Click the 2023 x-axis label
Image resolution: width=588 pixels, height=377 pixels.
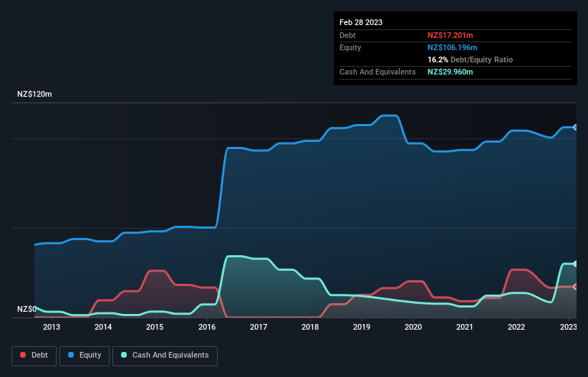click(569, 327)
